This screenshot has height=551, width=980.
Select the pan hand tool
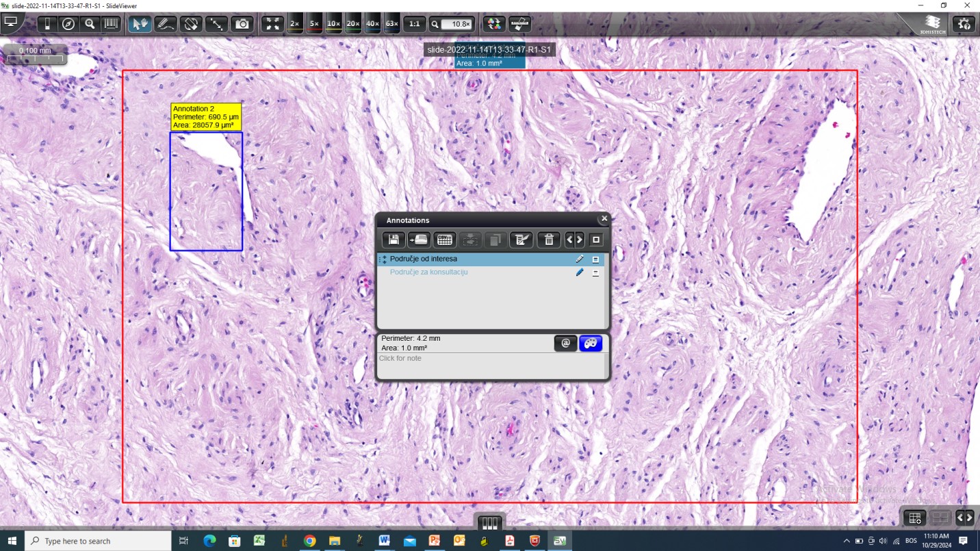[x=140, y=24]
